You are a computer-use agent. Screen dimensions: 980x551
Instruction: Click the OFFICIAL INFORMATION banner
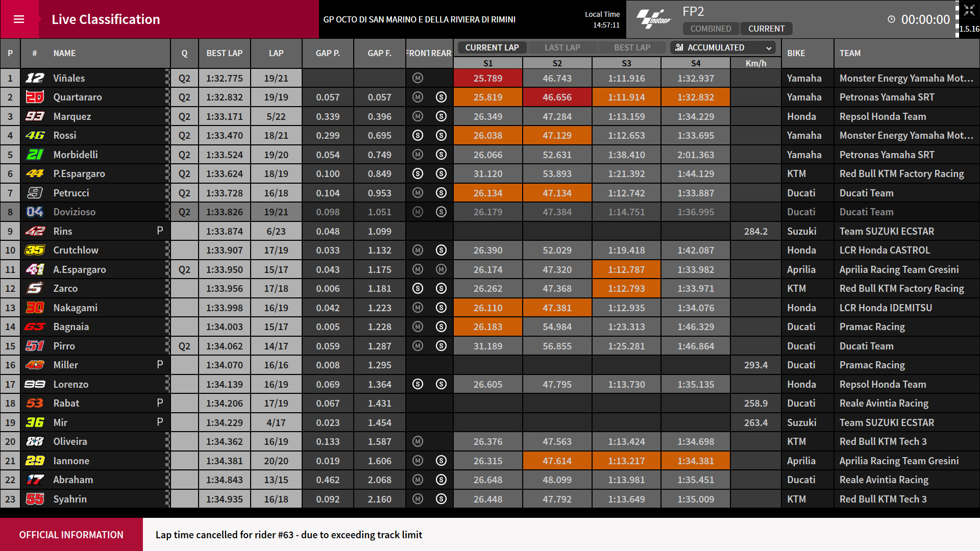point(71,535)
